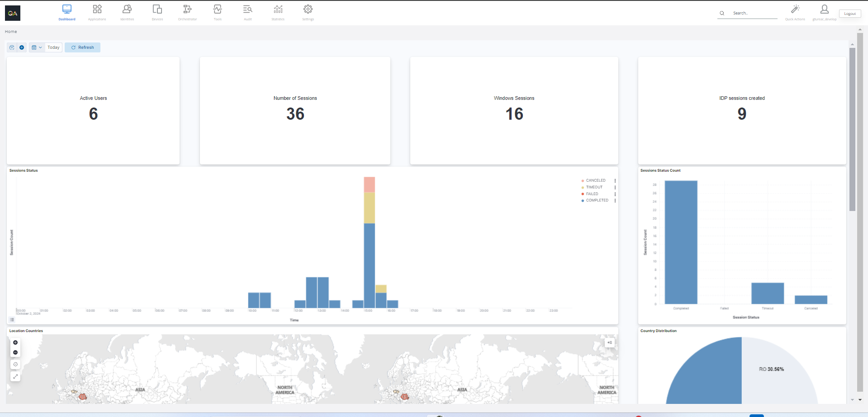This screenshot has height=417, width=868.
Task: Open the Applications section
Action: [x=97, y=12]
